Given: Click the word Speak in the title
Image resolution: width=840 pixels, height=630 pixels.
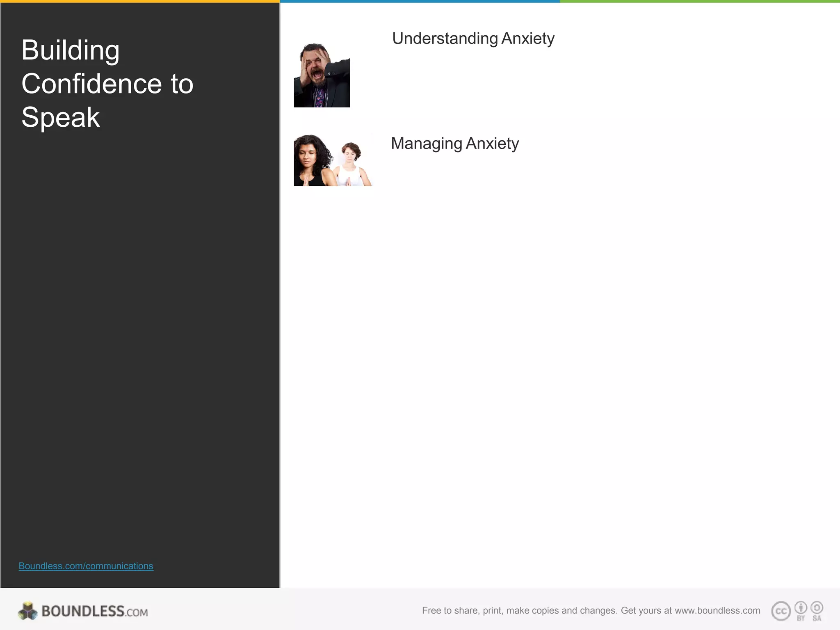Looking at the screenshot, I should (61, 117).
